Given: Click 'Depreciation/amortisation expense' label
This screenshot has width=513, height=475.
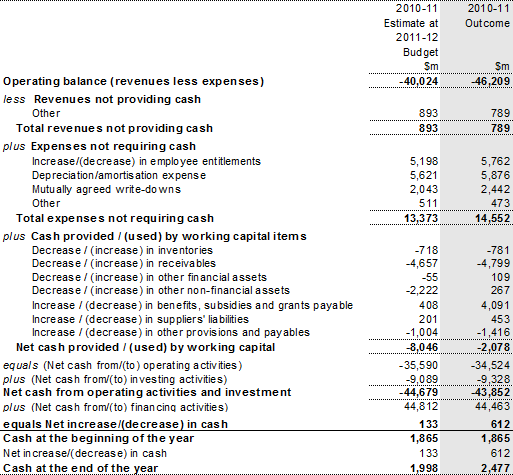Looking at the screenshot, I should click(x=119, y=175).
